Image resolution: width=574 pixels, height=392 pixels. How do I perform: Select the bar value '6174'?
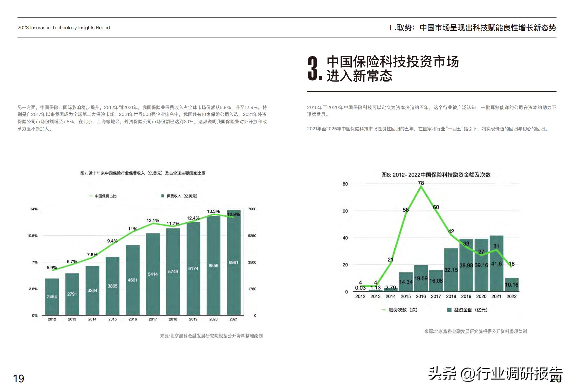point(193,269)
